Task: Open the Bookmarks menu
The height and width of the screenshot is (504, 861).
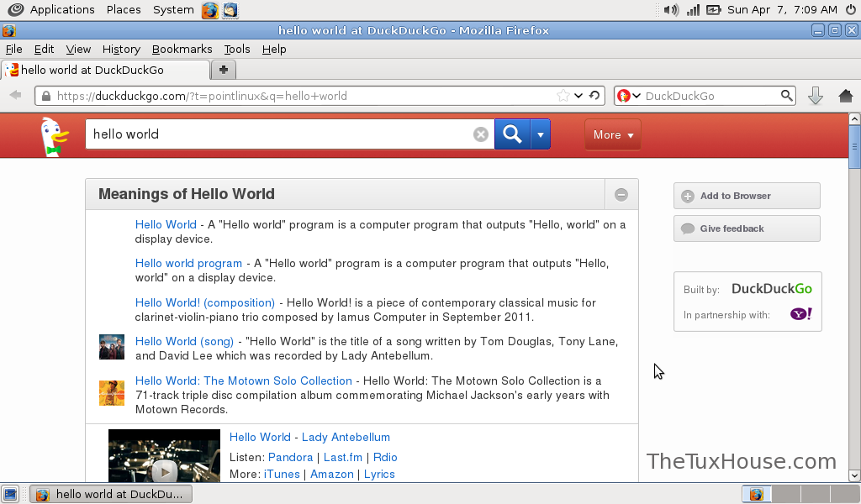Action: point(182,50)
